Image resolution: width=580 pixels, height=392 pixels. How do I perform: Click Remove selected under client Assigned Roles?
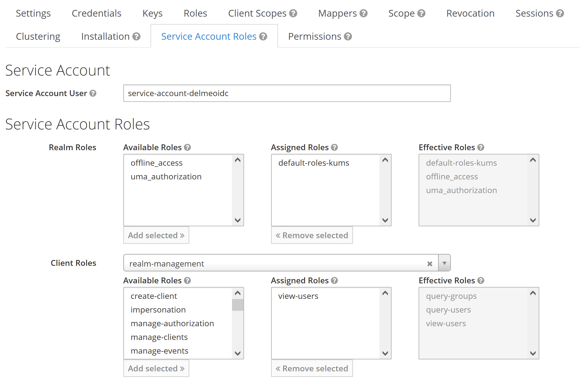(x=312, y=368)
